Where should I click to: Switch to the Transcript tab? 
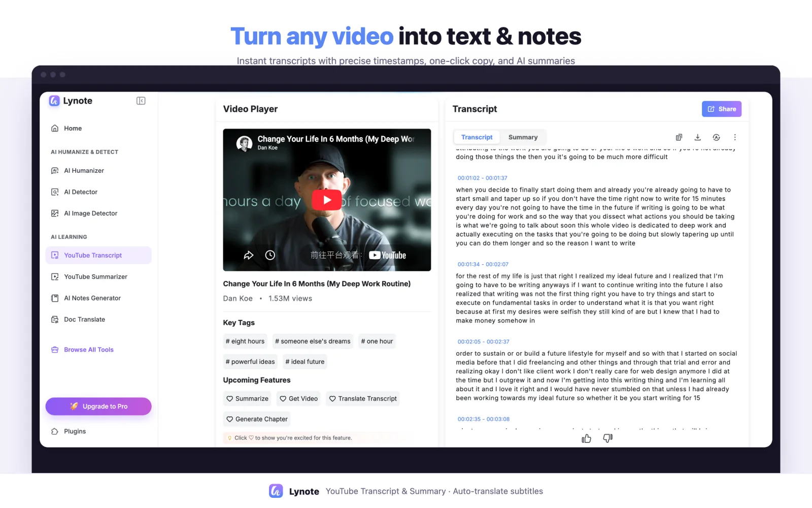coord(477,137)
